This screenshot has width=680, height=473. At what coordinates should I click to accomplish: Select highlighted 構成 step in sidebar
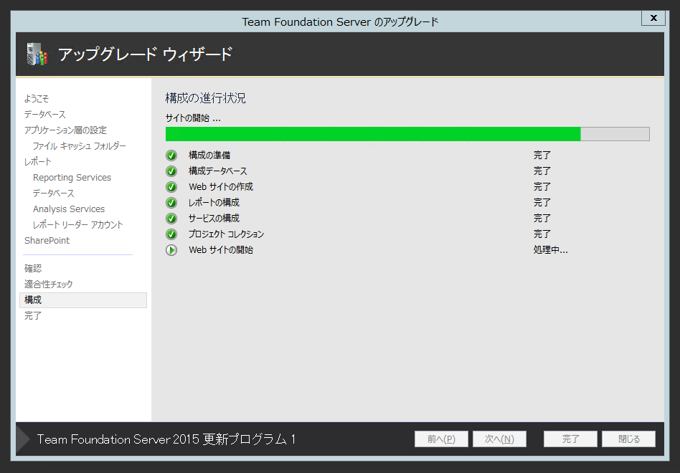click(83, 300)
